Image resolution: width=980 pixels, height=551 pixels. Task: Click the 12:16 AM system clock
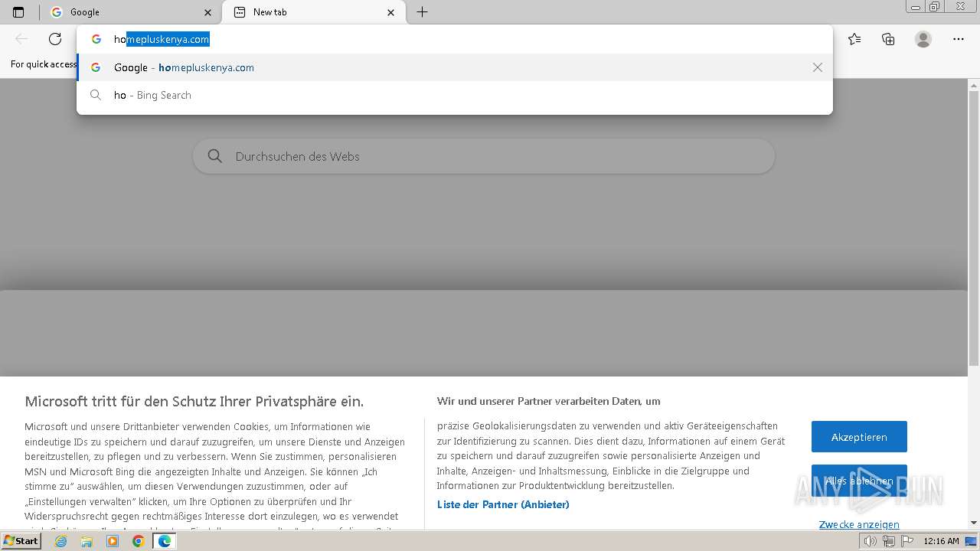941,541
